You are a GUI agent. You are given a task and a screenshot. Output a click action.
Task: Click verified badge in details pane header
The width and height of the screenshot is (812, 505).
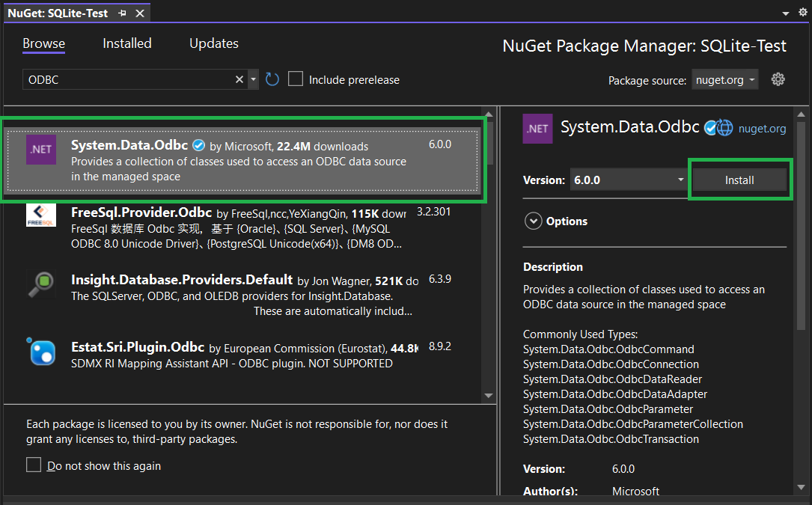tap(710, 127)
